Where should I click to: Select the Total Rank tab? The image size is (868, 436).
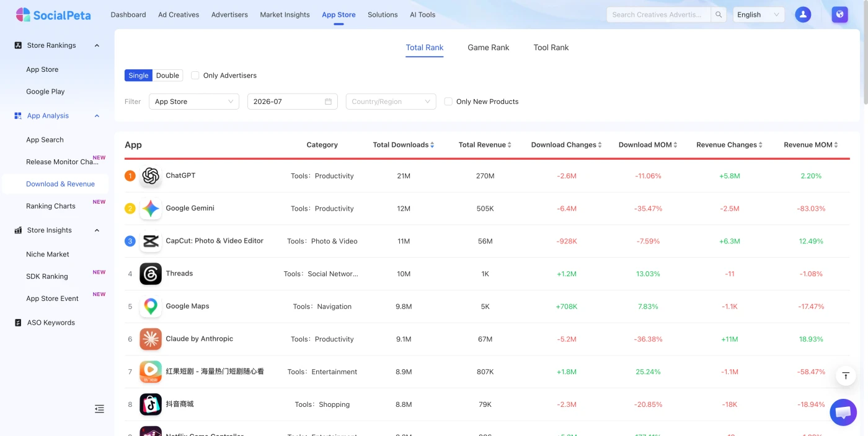tap(425, 48)
